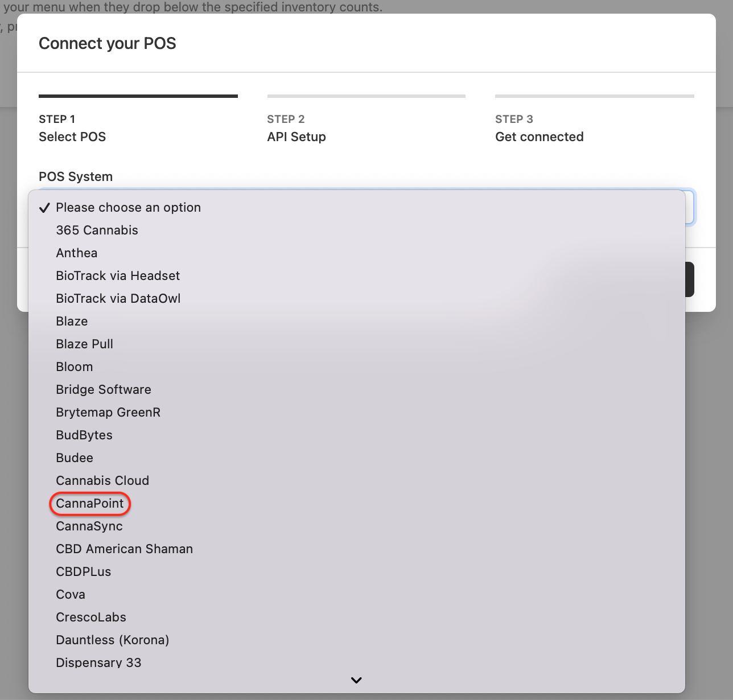Image resolution: width=733 pixels, height=700 pixels.
Task: Select Blaze Pull option
Action: click(x=356, y=344)
